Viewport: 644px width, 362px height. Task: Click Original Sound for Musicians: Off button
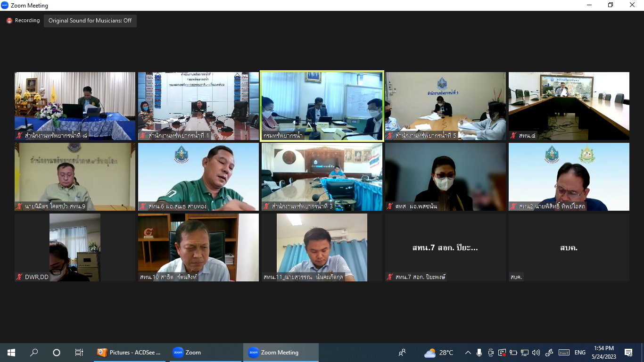tap(90, 21)
